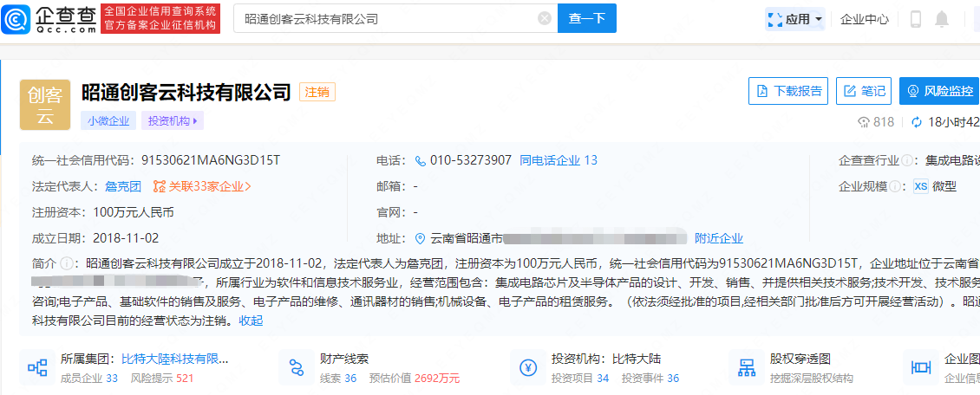Click 下载报告 button
Image resolution: width=980 pixels, height=395 pixels.
(788, 91)
